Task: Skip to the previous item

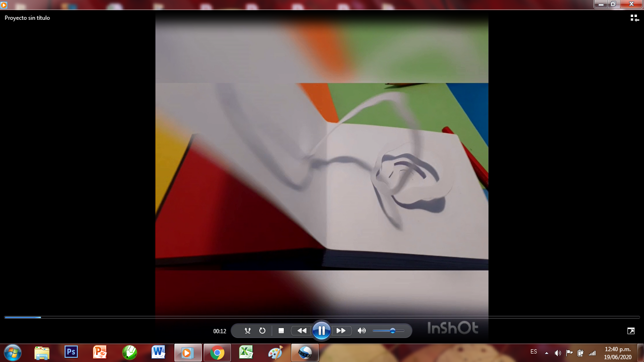Action: [302, 331]
